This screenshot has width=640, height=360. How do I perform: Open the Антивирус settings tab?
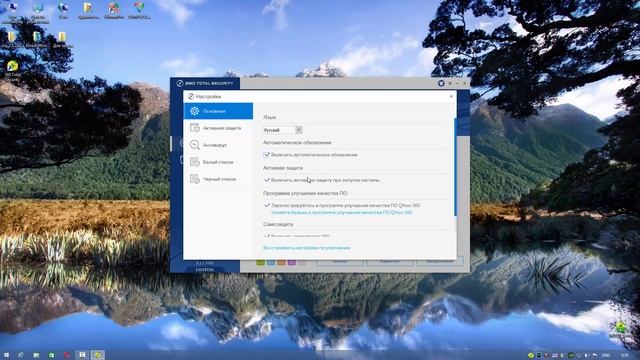[x=218, y=145]
